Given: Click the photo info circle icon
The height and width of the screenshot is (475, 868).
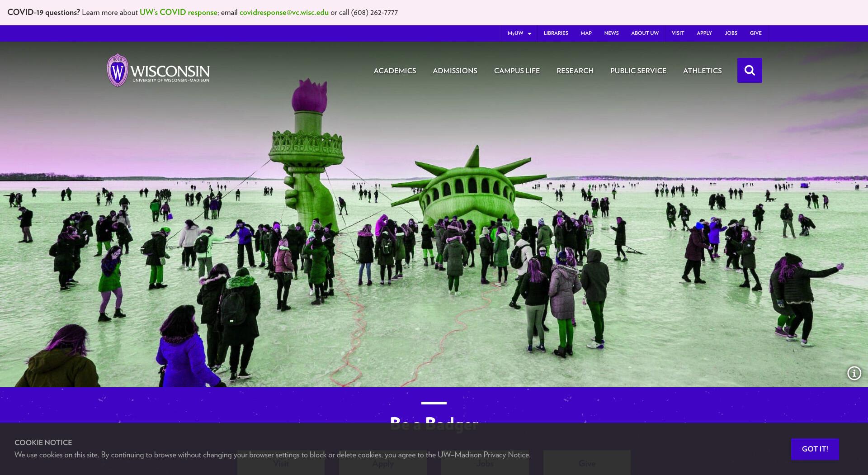Looking at the screenshot, I should point(854,373).
